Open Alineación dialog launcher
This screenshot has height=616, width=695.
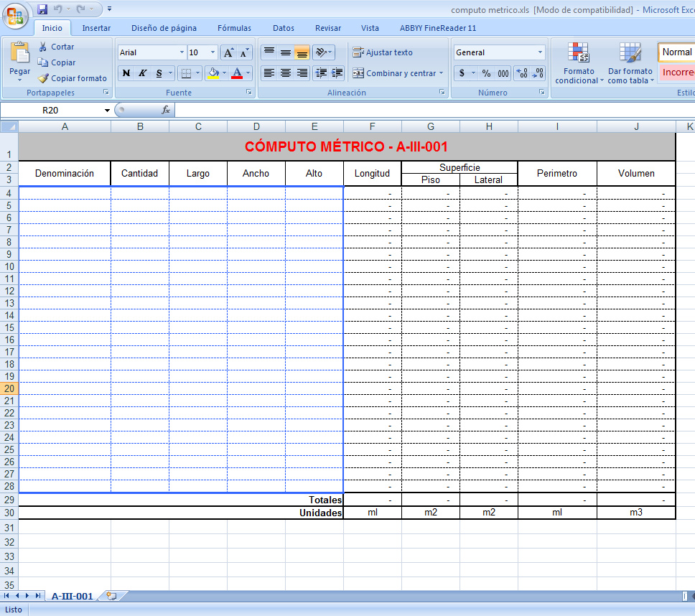(442, 92)
